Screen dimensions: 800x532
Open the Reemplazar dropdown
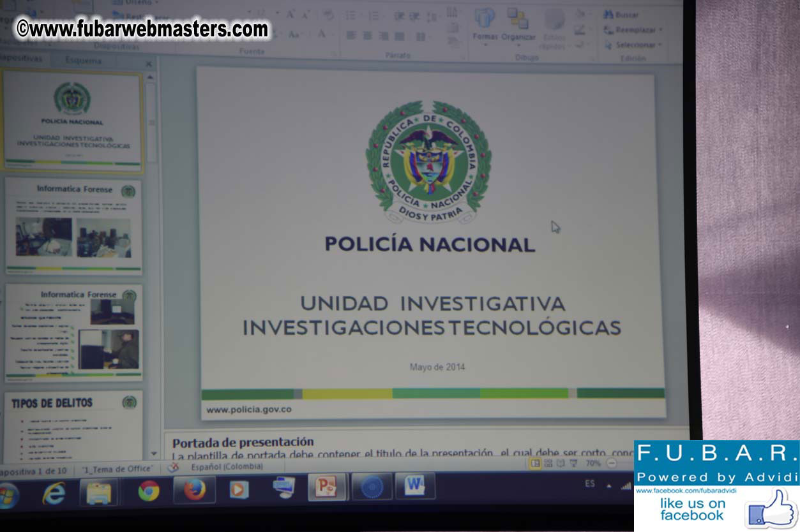pos(661,30)
